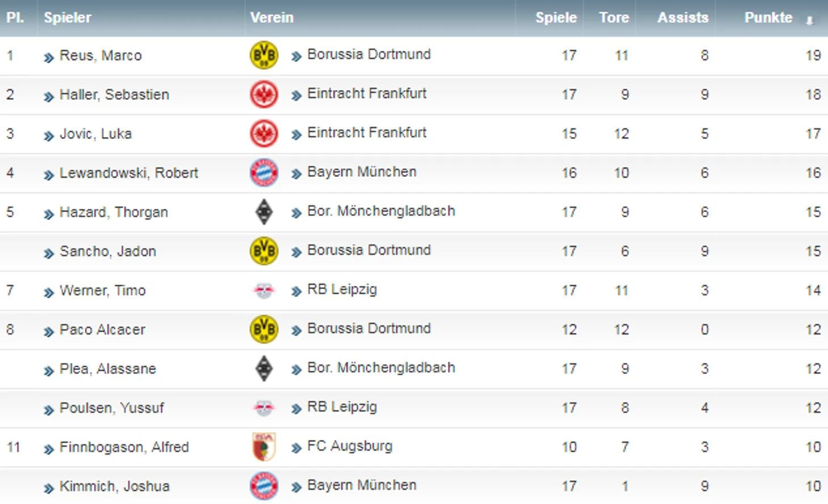The image size is (828, 504).
Task: Open Bor. Mönchengladbach link in Plea's row
Action: [x=381, y=368]
